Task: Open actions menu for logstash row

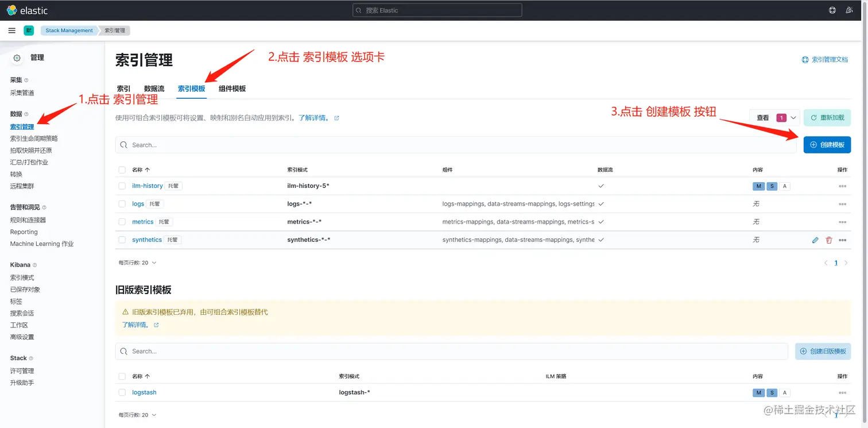Action: click(842, 393)
